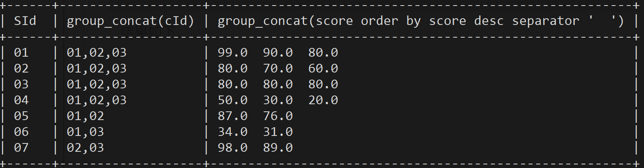Screen dimensions: 644x168
Task: Click the score value 50.0
Action: pos(233,100)
